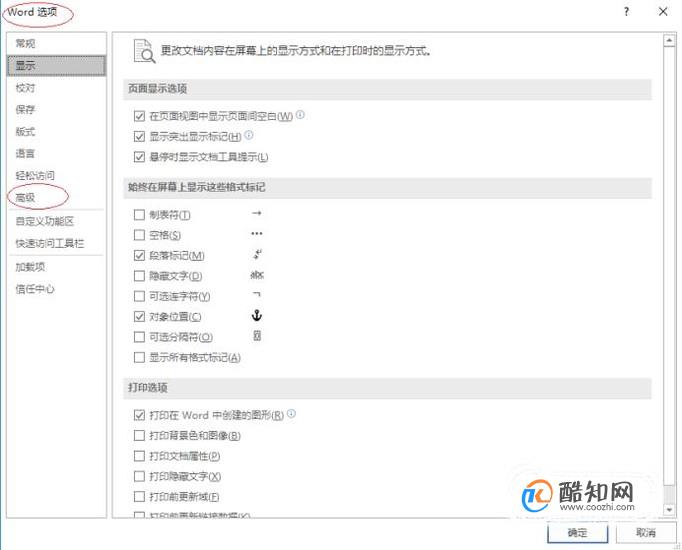
Task: Click the help question mark icon
Action: 626,12
